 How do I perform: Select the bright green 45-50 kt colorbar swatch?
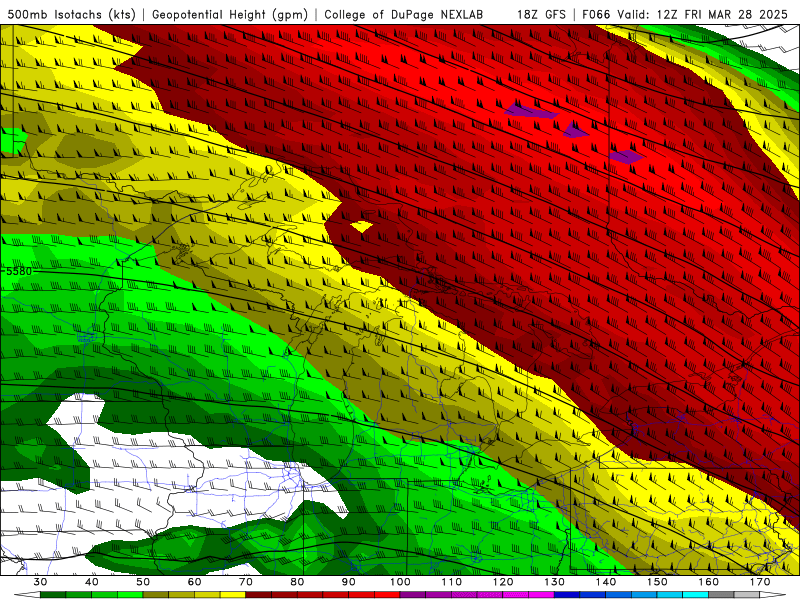pyautogui.click(x=130, y=595)
